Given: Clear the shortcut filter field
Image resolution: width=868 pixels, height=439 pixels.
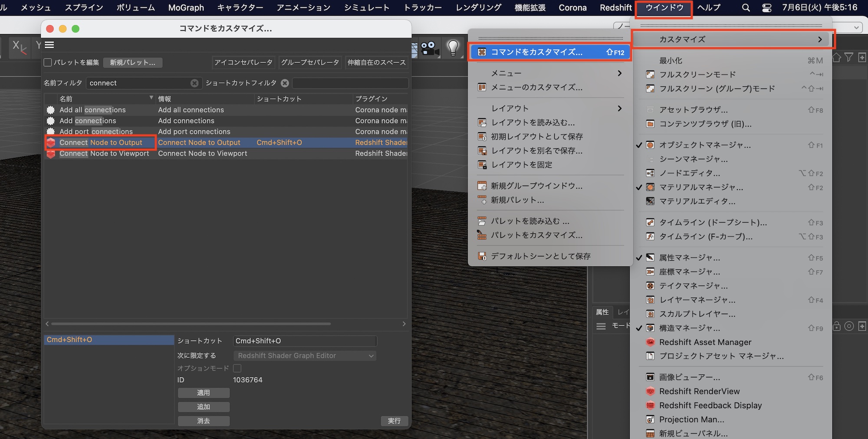Looking at the screenshot, I should pos(285,83).
